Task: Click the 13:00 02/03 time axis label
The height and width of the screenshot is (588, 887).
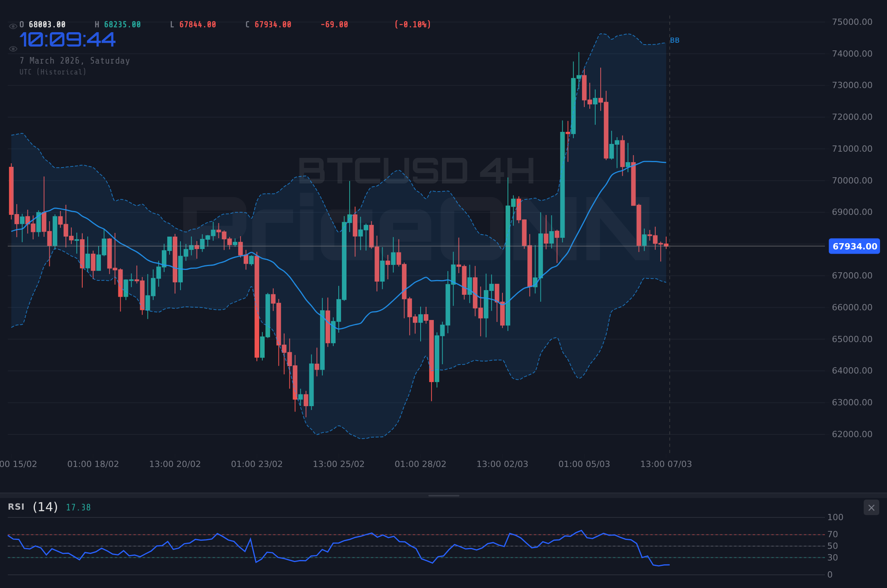Action: tap(502, 464)
